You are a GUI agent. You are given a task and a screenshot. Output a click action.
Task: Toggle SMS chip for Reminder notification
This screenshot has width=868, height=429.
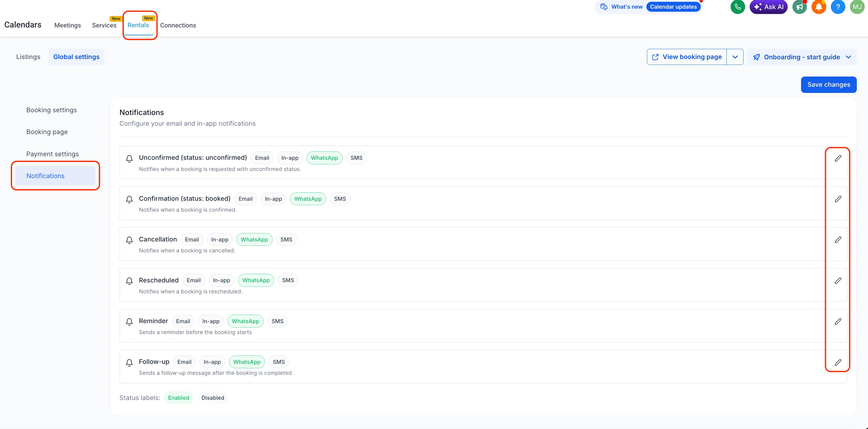tap(277, 321)
